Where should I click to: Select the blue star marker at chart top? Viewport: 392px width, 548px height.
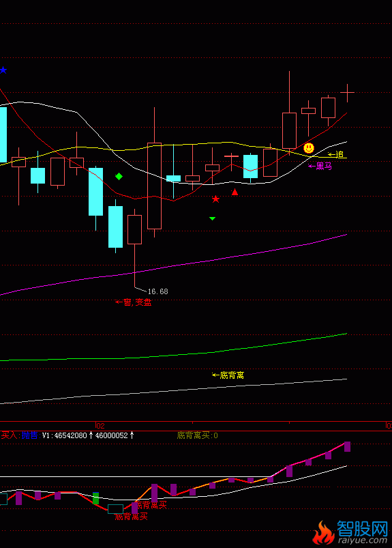click(x=3, y=70)
